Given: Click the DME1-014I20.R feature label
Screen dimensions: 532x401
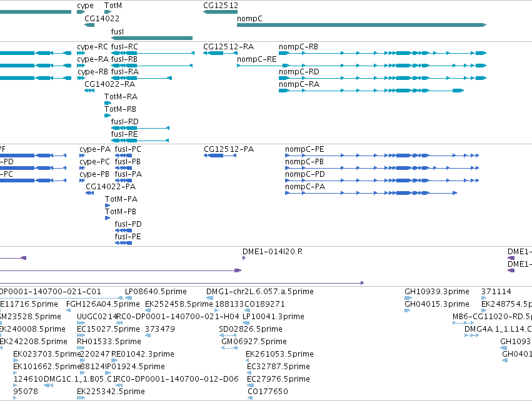Looking at the screenshot, I should click(x=273, y=252).
